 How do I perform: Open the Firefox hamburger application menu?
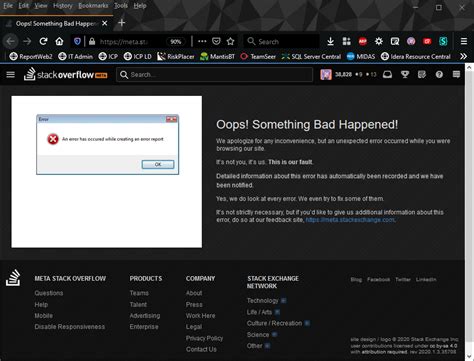tap(464, 41)
